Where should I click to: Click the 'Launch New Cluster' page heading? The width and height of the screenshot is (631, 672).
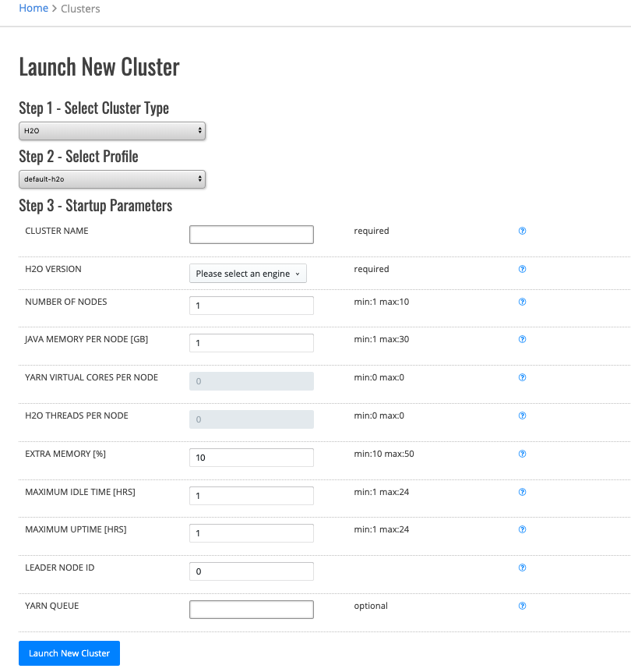99,67
